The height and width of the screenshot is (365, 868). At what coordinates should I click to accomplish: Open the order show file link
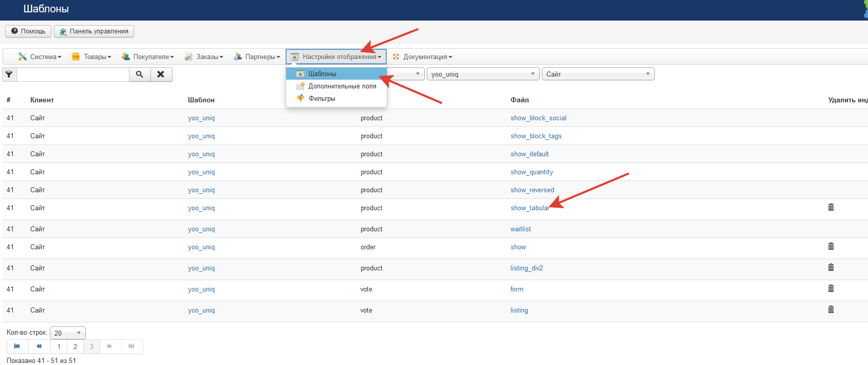point(518,247)
